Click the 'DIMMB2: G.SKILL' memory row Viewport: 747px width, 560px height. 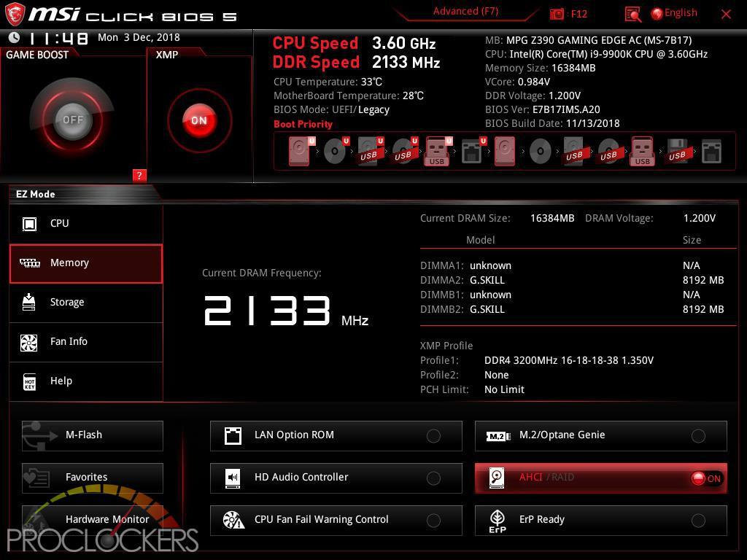572,309
